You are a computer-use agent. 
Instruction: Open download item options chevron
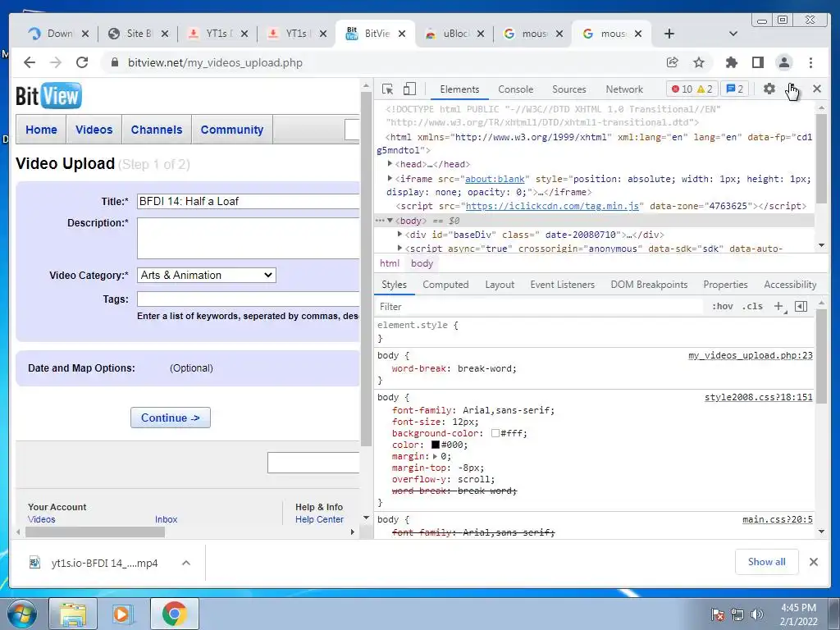click(x=186, y=563)
